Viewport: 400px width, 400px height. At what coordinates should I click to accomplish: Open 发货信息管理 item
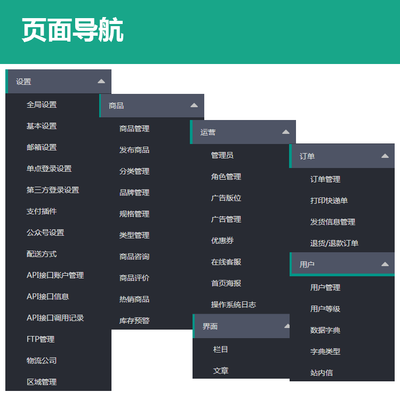click(x=333, y=222)
